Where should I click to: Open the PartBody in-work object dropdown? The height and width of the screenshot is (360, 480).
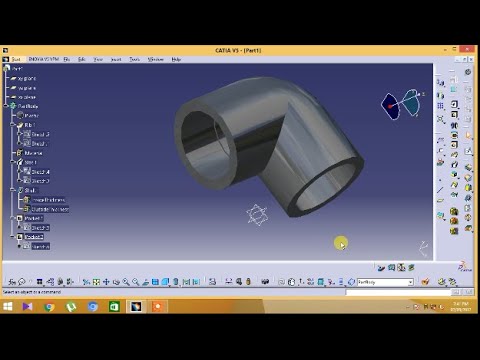pyautogui.click(x=410, y=282)
